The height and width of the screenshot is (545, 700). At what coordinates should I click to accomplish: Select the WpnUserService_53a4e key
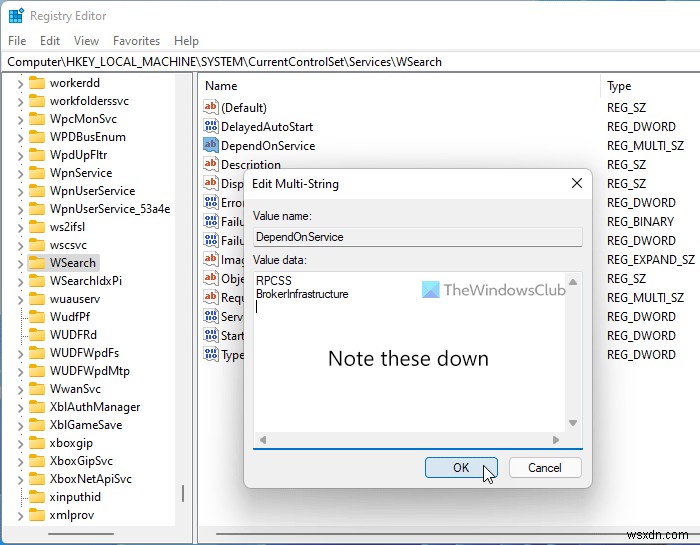point(110,209)
